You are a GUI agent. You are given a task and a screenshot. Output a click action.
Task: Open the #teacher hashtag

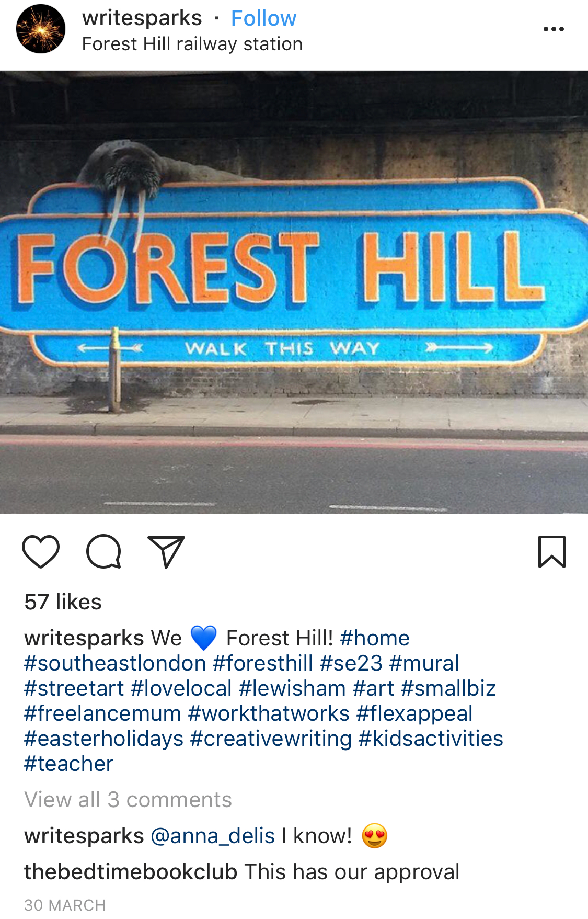coord(68,764)
